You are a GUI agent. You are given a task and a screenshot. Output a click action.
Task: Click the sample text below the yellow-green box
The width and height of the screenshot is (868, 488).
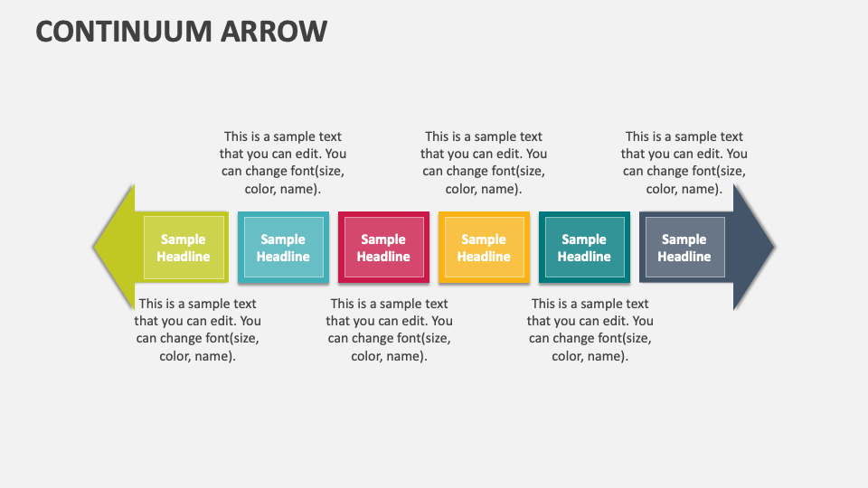point(198,330)
